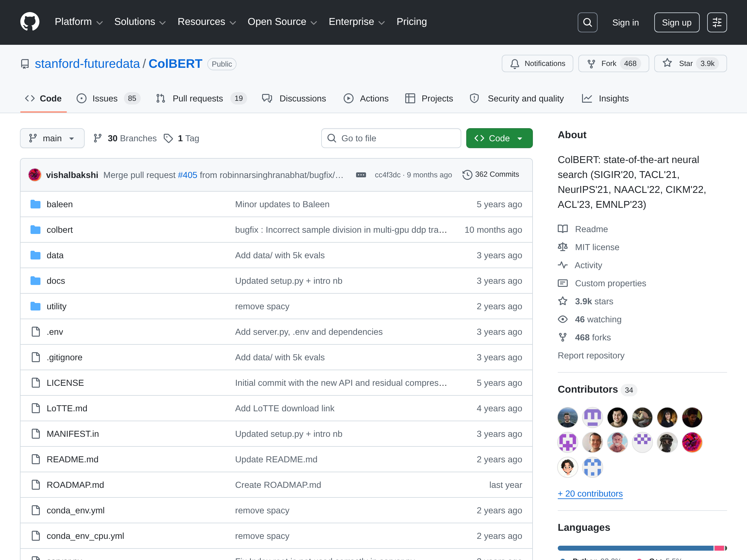The height and width of the screenshot is (560, 747).
Task: Open the colbert folder
Action: click(59, 230)
